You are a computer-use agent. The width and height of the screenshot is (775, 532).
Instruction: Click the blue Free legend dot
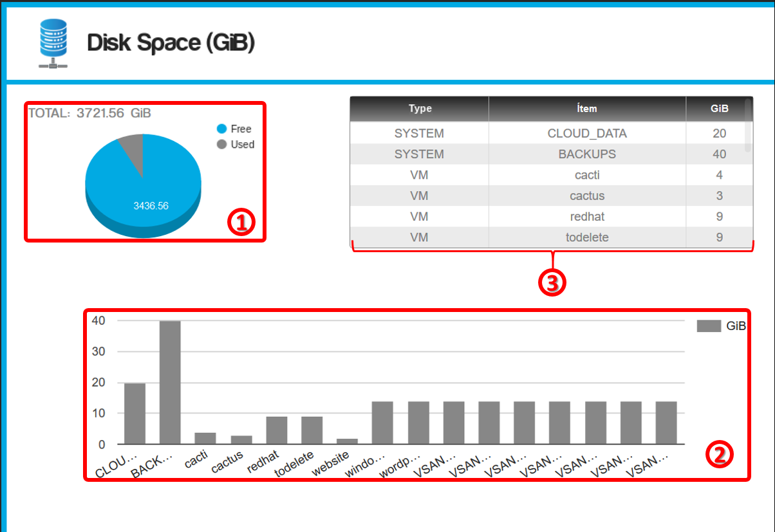(x=222, y=129)
